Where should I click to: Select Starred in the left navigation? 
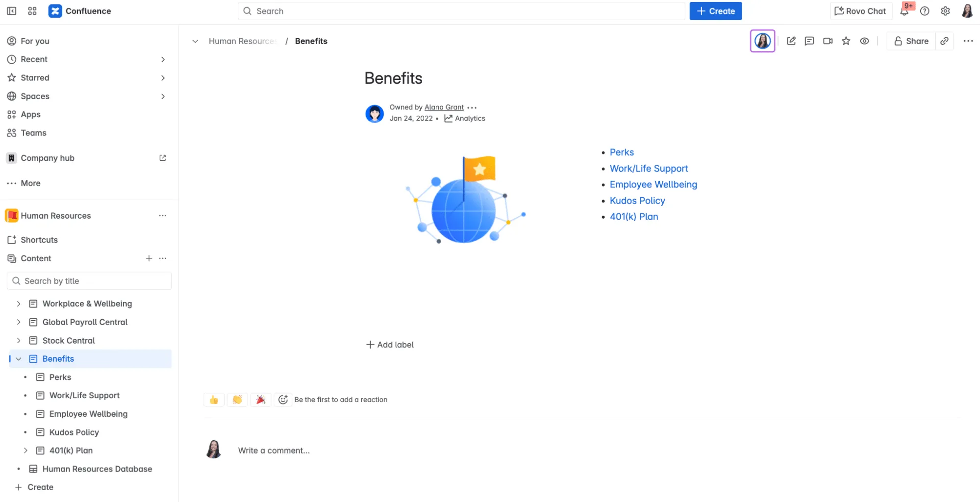point(35,78)
